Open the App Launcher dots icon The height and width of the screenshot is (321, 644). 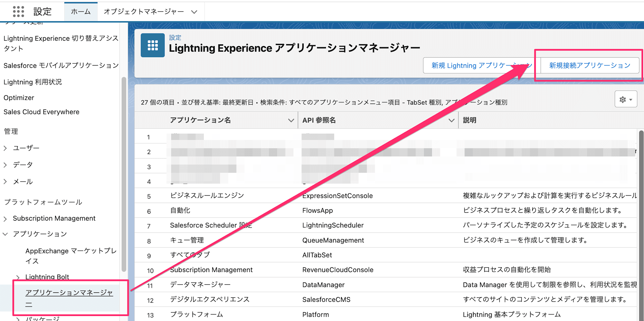[x=18, y=12]
